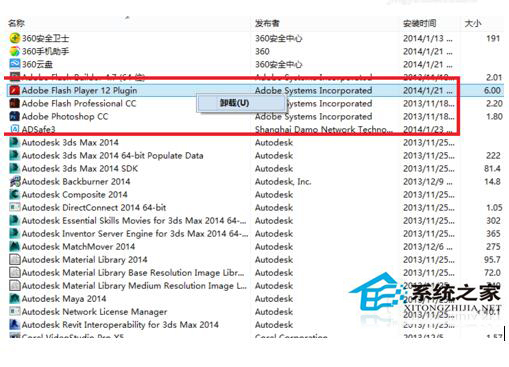Click the Autodesk Revit Interoperability icon

point(15,324)
